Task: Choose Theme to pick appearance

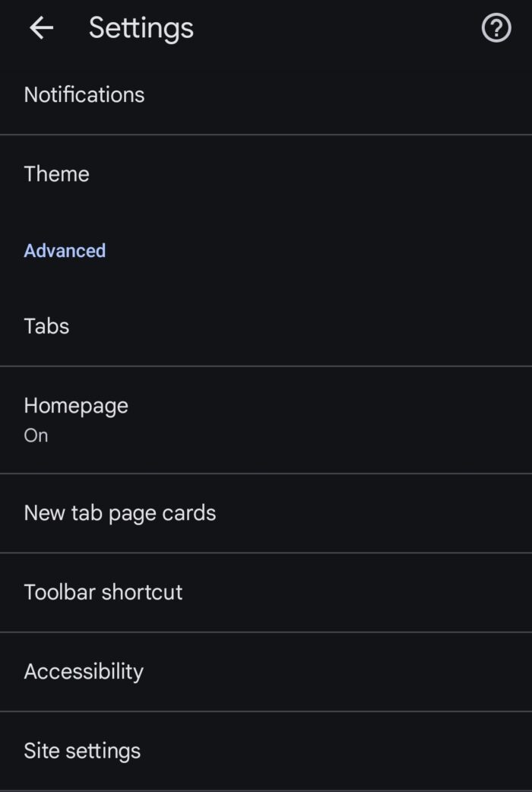Action: pyautogui.click(x=56, y=173)
